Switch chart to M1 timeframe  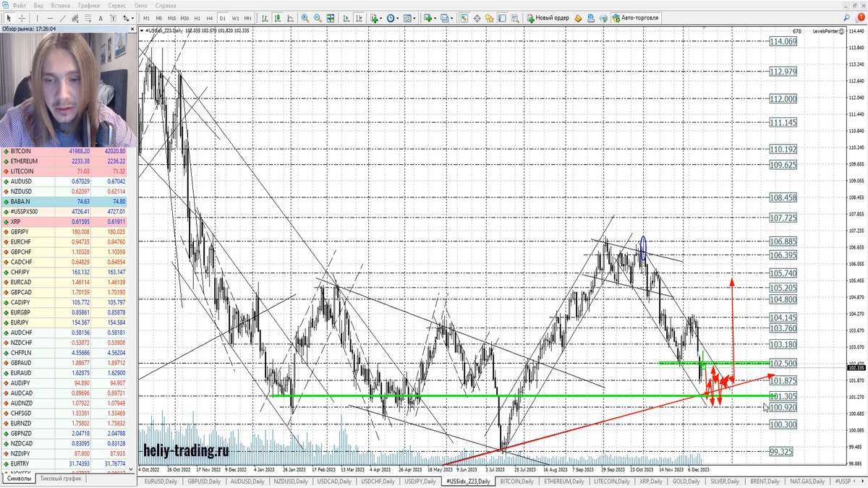click(x=146, y=17)
